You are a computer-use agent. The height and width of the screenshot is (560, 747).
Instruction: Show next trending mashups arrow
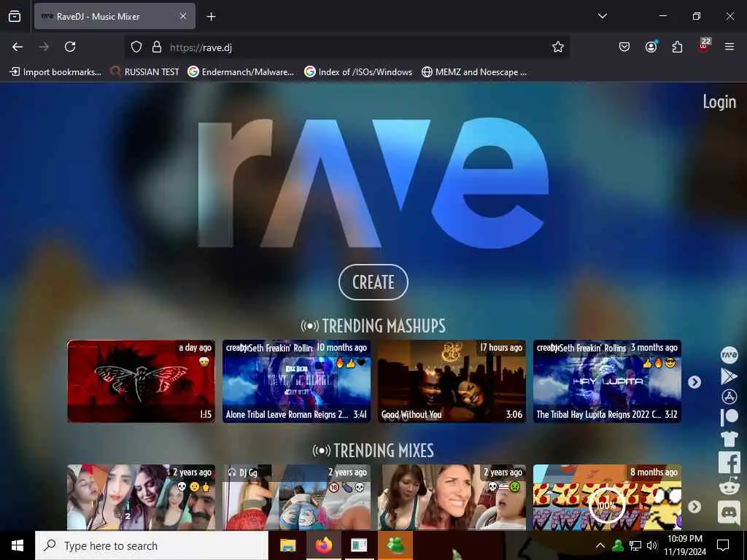pyautogui.click(x=694, y=382)
